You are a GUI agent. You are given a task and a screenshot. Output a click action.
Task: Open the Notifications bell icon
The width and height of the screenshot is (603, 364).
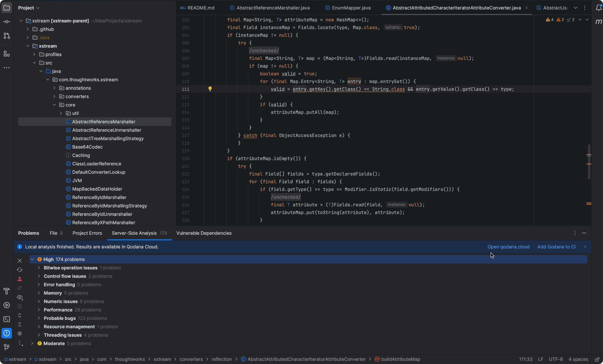[598, 8]
